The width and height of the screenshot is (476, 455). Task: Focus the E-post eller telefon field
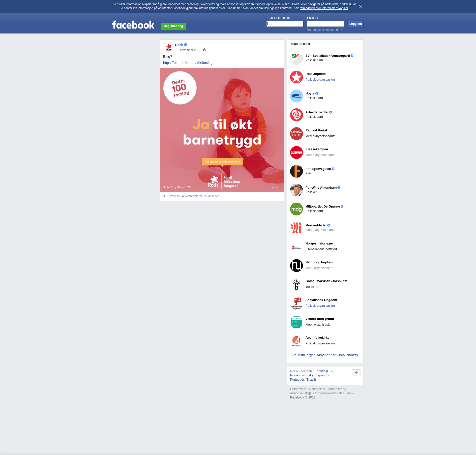[x=285, y=24]
